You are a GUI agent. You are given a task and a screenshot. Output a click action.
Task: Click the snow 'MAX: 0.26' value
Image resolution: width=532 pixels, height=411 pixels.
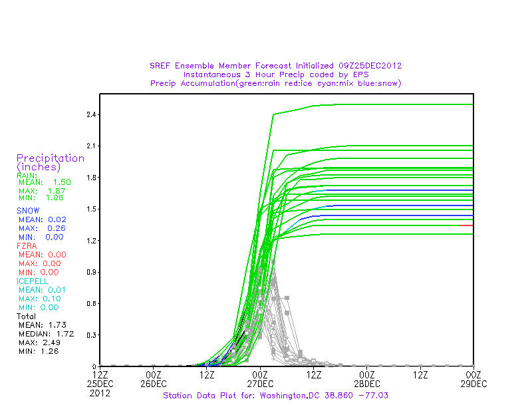click(x=42, y=228)
